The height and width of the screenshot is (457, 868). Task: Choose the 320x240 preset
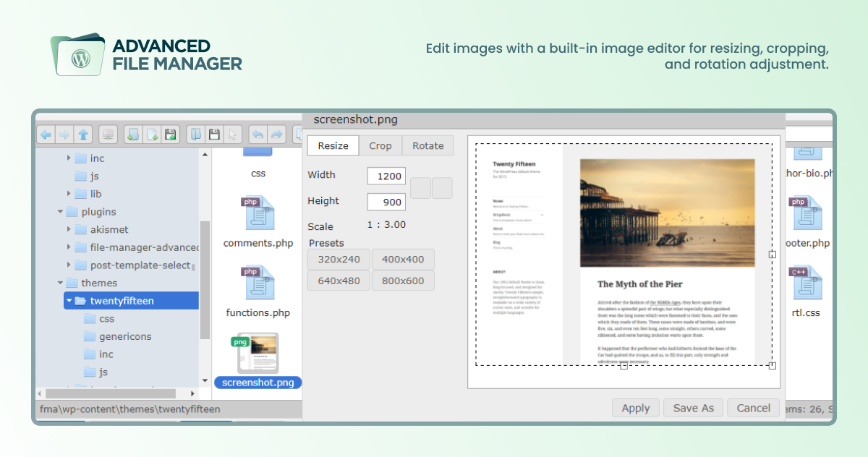tap(339, 260)
